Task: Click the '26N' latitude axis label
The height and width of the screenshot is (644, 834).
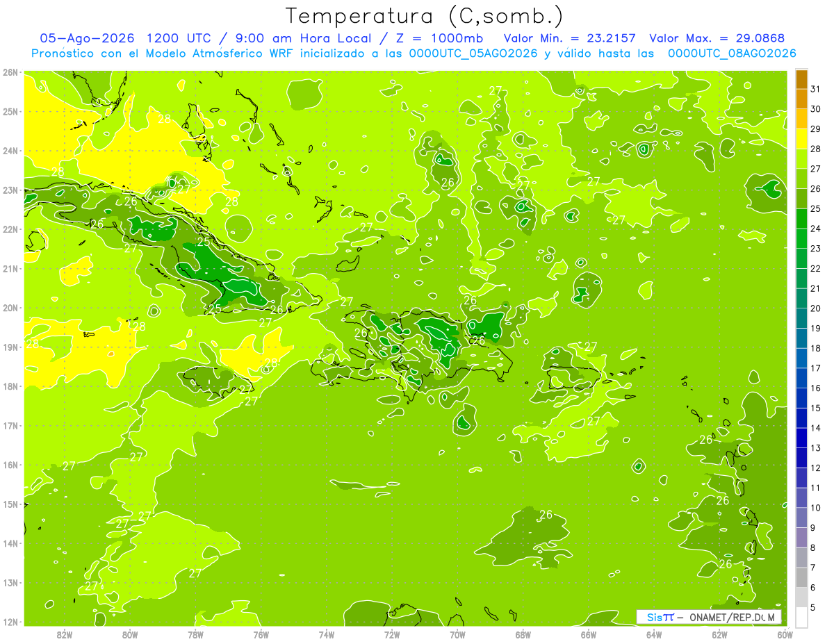Action: 10,72
